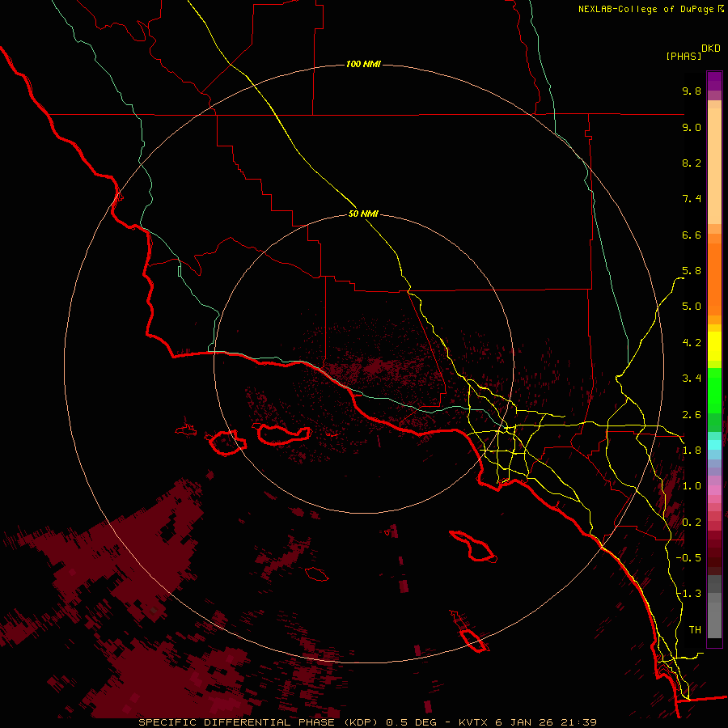728x728 pixels.
Task: Select the TH legend label
Action: (x=695, y=630)
